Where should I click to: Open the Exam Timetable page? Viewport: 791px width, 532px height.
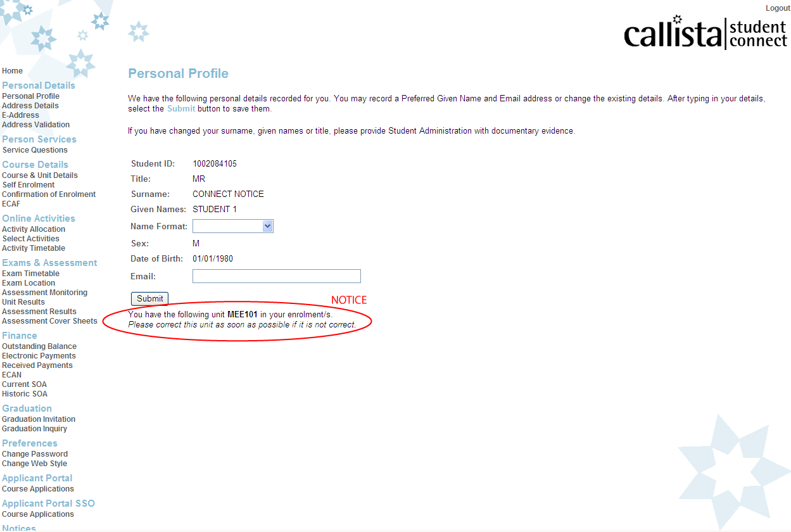pos(31,274)
